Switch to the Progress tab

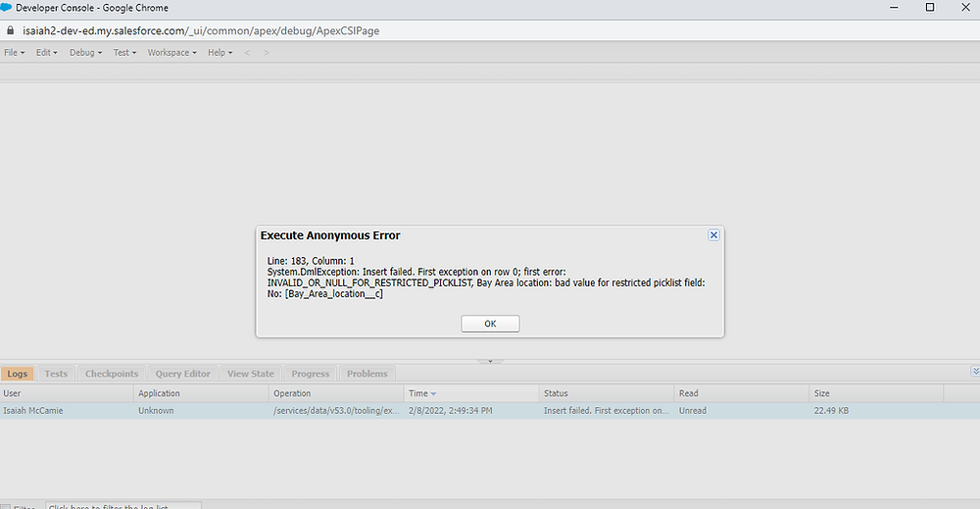coord(310,374)
